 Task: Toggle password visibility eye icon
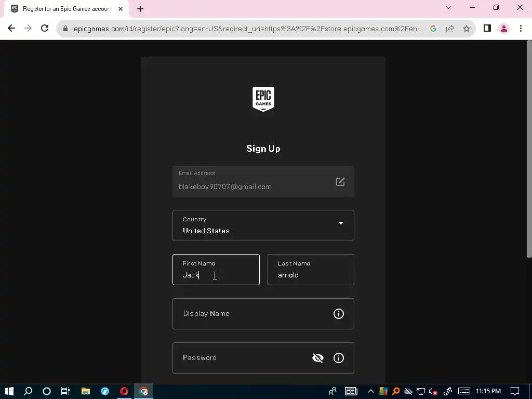tap(318, 357)
